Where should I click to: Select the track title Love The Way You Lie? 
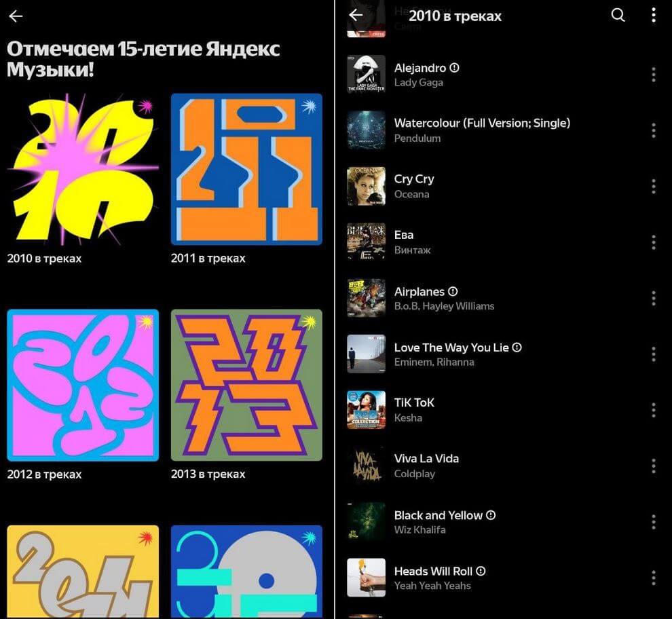[451, 348]
